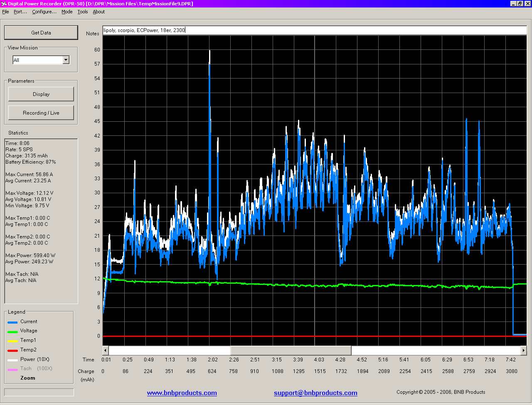Click the Max Voltage: 12.12 V statistic
This screenshot has height=405, width=532.
(x=29, y=193)
